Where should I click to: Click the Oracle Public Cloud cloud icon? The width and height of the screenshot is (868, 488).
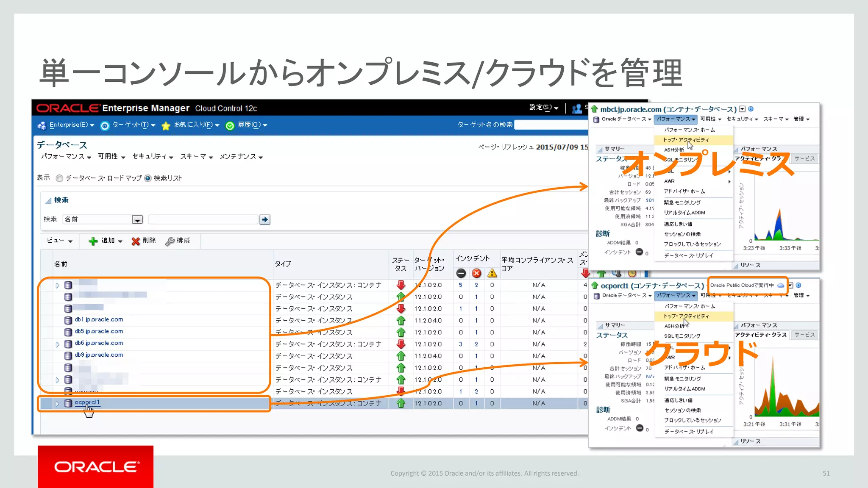coord(780,285)
